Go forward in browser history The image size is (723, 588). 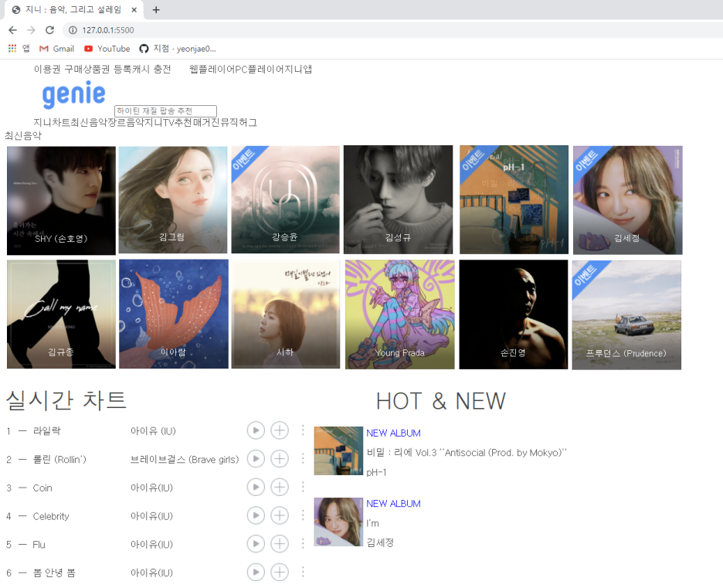[x=31, y=30]
